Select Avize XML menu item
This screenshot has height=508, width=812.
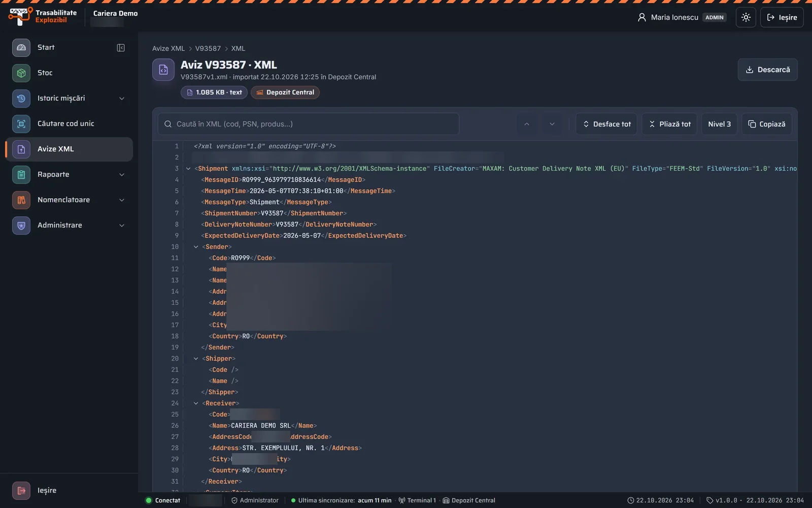[69, 149]
